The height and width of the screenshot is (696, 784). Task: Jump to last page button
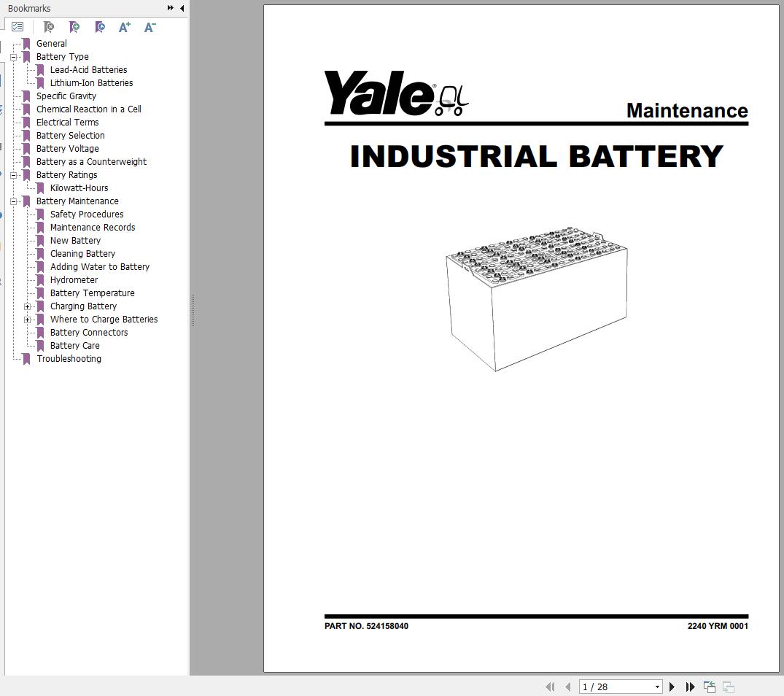tap(690, 687)
